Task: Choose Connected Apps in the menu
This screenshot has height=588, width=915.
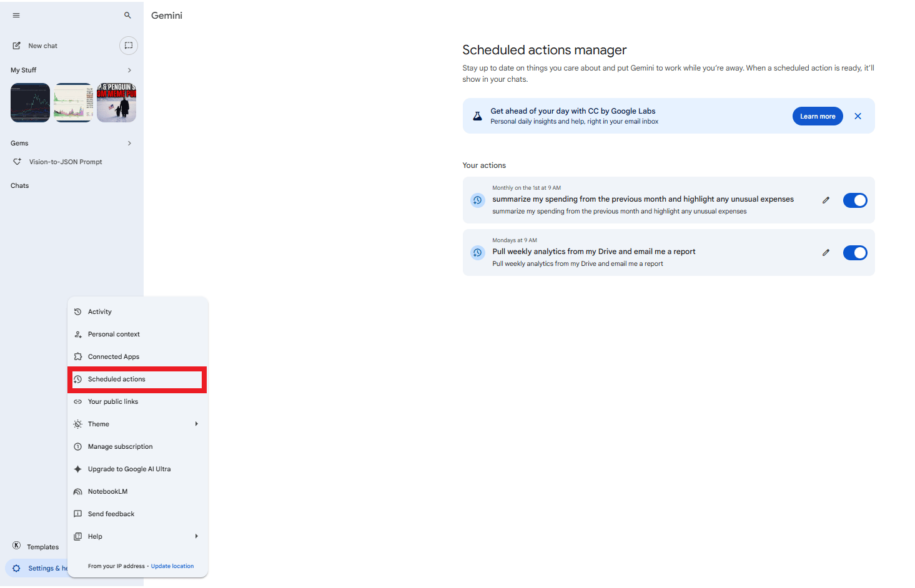Action: 137,356
